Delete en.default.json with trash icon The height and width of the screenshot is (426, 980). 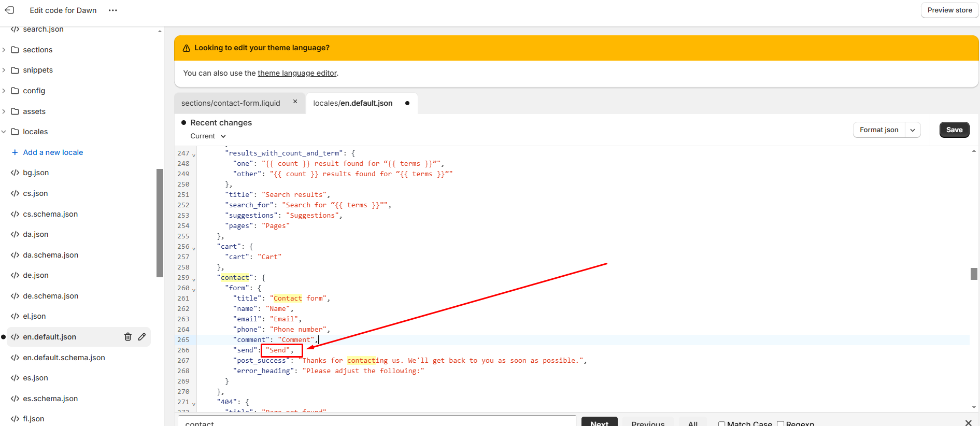pyautogui.click(x=128, y=337)
